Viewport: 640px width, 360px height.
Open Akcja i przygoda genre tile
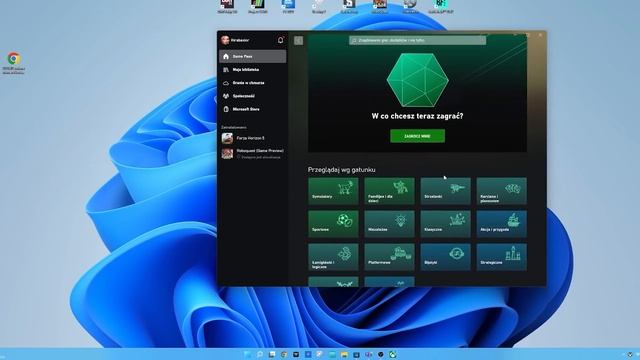coord(501,224)
